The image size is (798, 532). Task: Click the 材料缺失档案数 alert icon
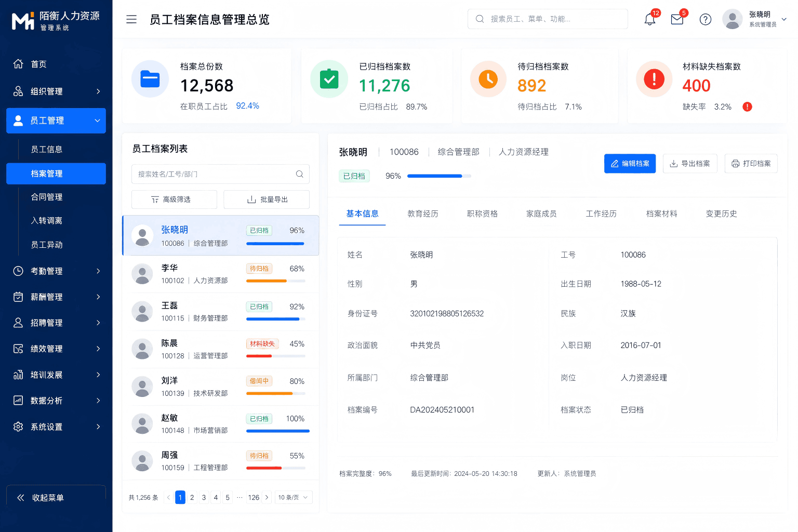coord(654,79)
